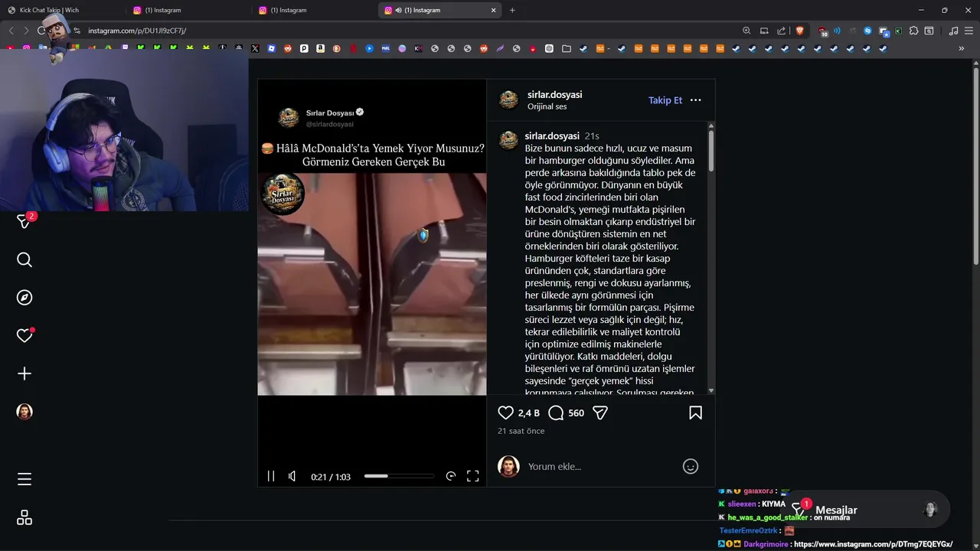The image size is (980, 551).
Task: Focus the Yorum ekle comment field
Action: click(x=601, y=466)
